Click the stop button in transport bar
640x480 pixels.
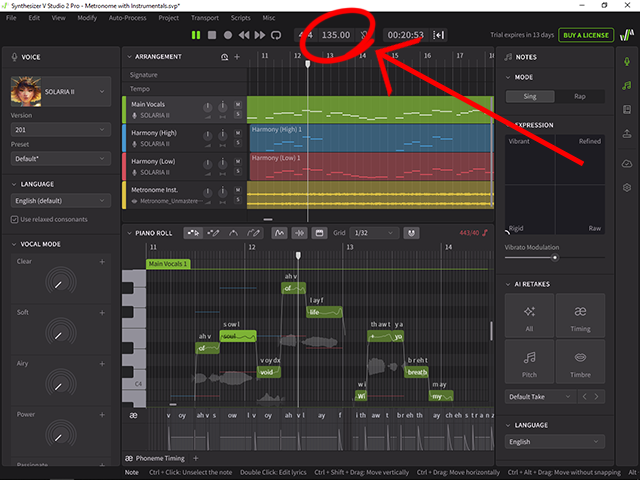click(x=212, y=35)
